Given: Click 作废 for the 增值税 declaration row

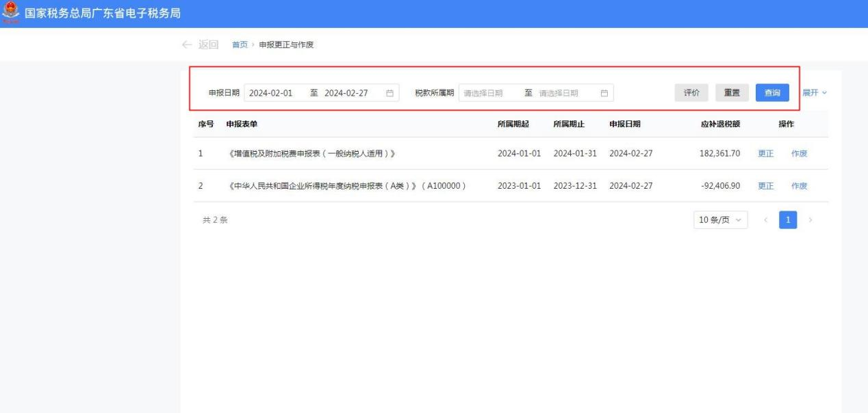Looking at the screenshot, I should [x=799, y=153].
